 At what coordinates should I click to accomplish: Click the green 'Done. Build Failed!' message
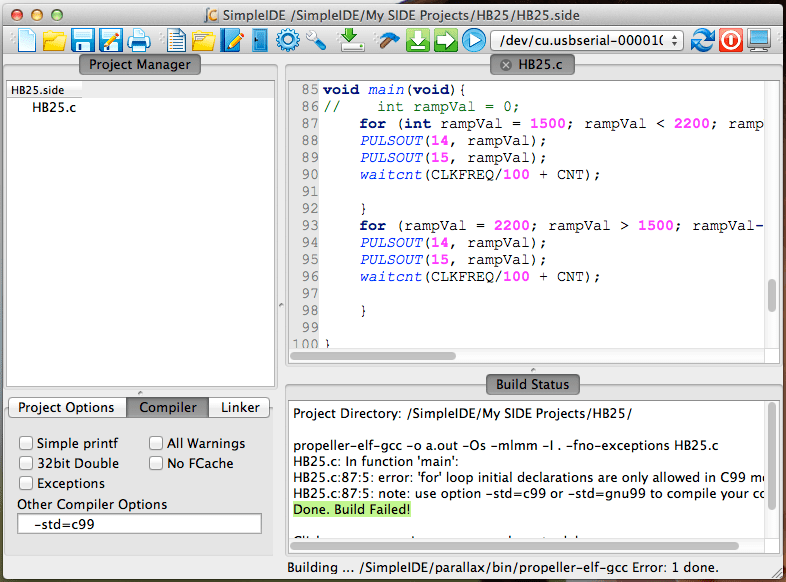[x=351, y=509]
